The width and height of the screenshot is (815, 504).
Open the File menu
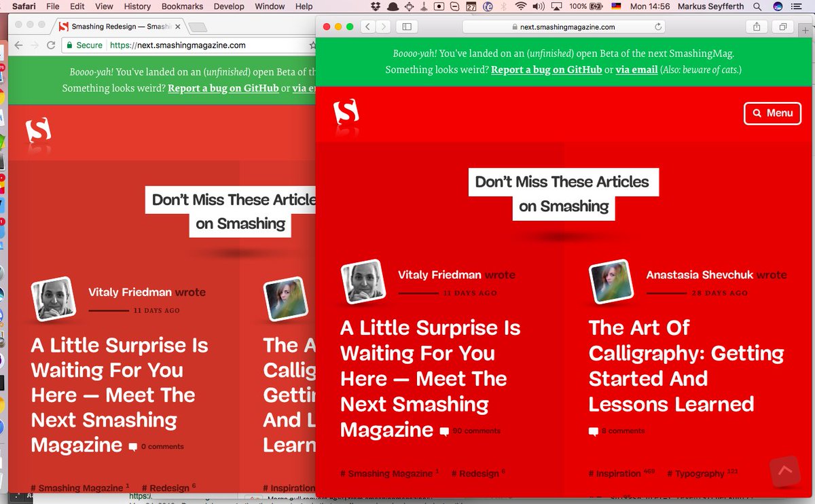click(52, 6)
